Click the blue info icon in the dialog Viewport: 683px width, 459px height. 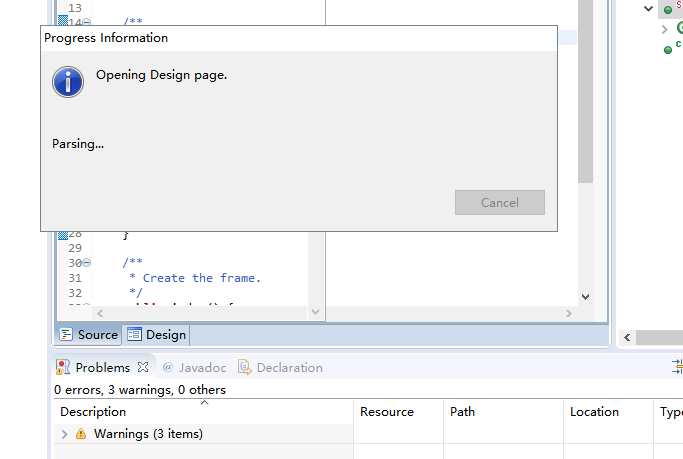68,82
